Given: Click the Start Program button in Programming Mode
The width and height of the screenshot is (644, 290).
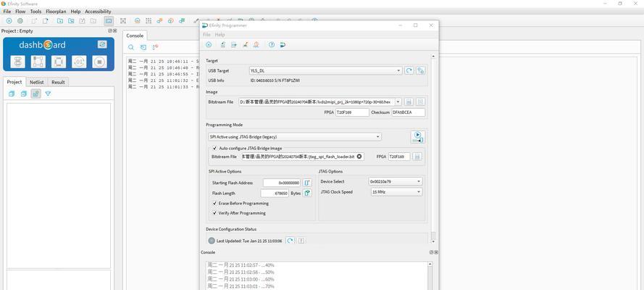Looking at the screenshot, I should click(417, 137).
